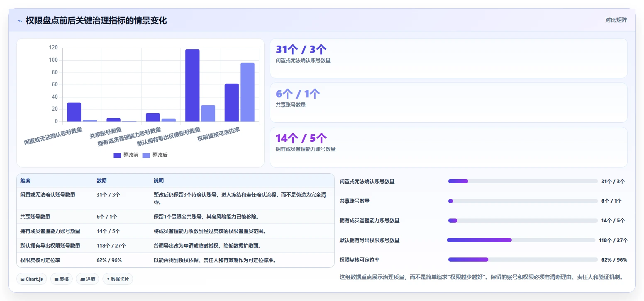The width and height of the screenshot is (644, 301).
Task: Click chart axis label 权限复核可定位率
Action: tap(219, 134)
